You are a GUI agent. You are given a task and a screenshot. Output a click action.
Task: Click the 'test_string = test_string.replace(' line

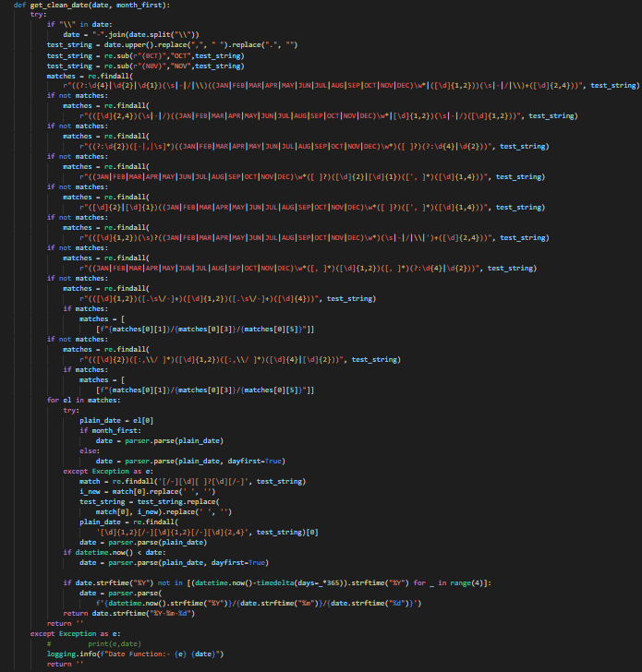click(150, 502)
